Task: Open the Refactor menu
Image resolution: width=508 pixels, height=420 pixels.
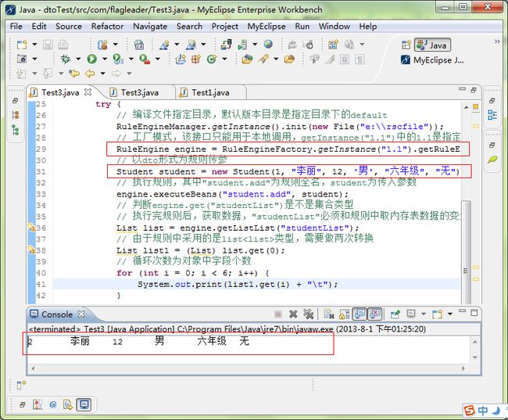Action: (x=107, y=27)
